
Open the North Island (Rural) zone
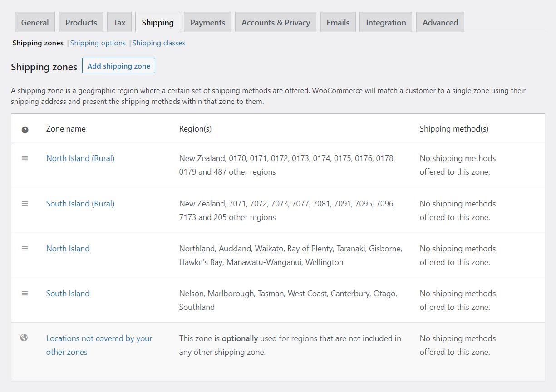pyautogui.click(x=80, y=158)
